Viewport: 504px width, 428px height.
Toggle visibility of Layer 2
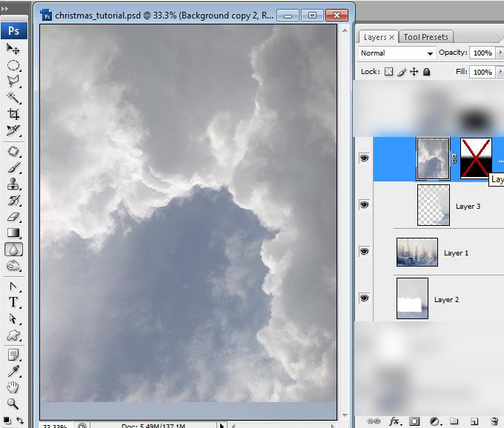click(x=364, y=298)
